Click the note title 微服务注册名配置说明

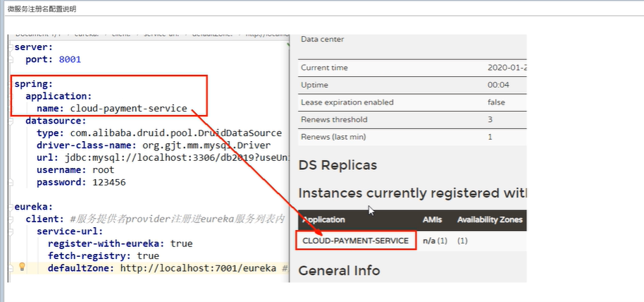[42, 9]
